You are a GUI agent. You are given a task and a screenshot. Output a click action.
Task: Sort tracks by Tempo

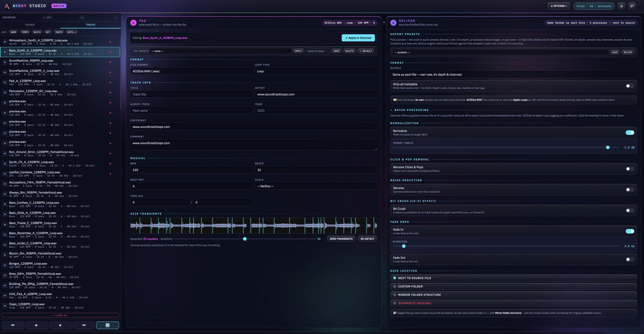pos(25,32)
